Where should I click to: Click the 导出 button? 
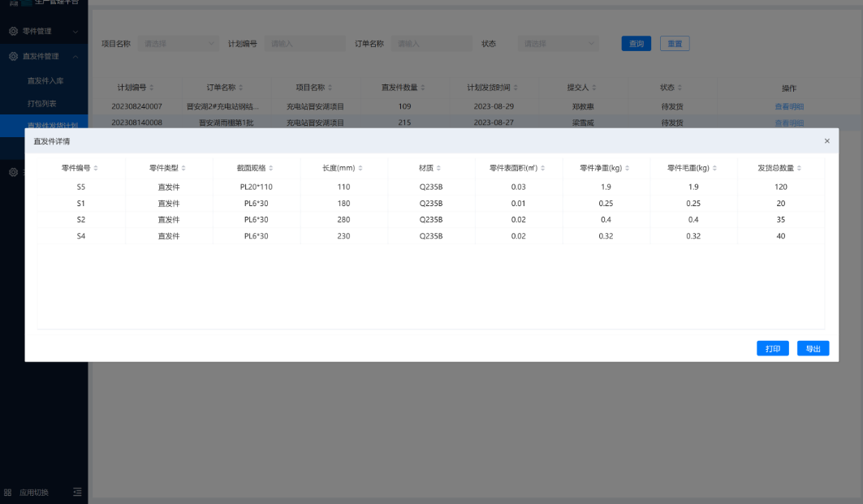(813, 348)
